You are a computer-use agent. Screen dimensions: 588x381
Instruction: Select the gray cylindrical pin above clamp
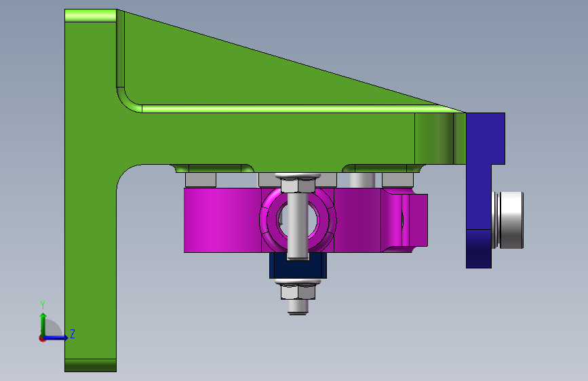(x=362, y=180)
